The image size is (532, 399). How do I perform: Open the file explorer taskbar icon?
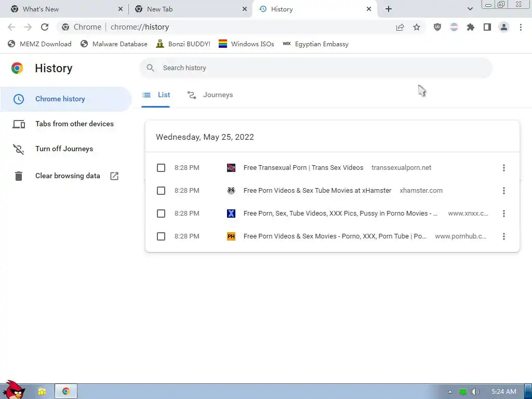42,392
